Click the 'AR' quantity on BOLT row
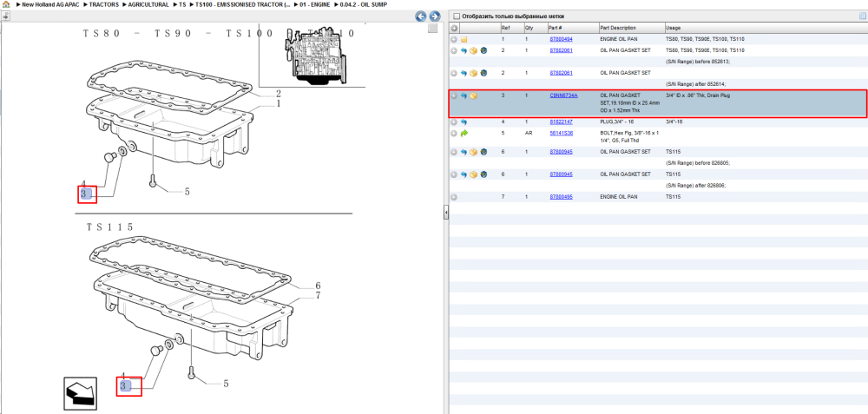Screen dimensions: 868x414 point(528,134)
